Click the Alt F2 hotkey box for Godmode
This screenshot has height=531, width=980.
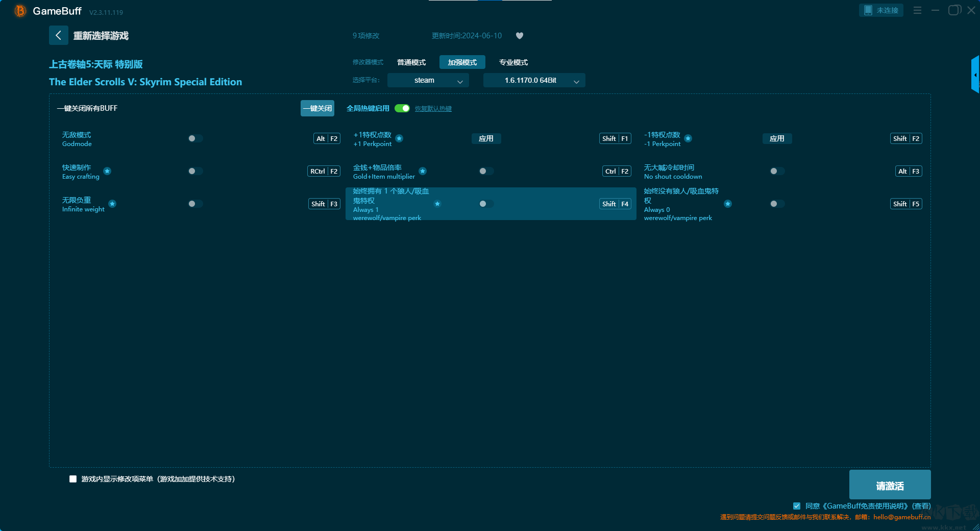[327, 138]
